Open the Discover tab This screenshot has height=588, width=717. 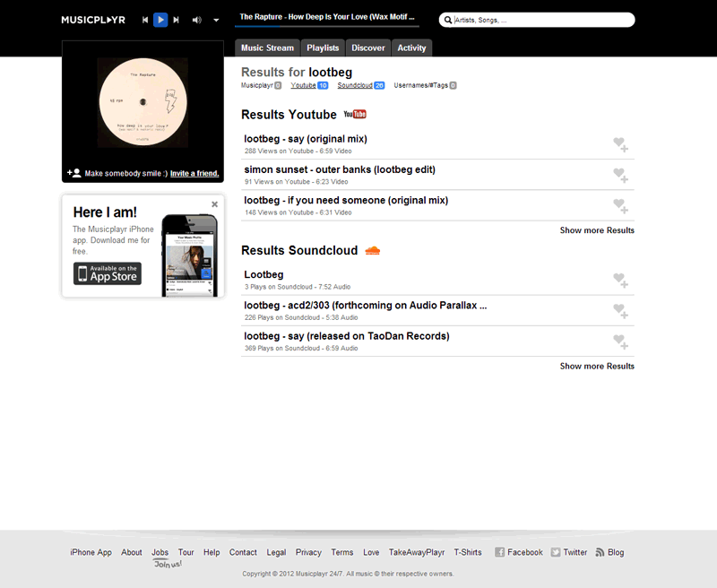tap(368, 48)
